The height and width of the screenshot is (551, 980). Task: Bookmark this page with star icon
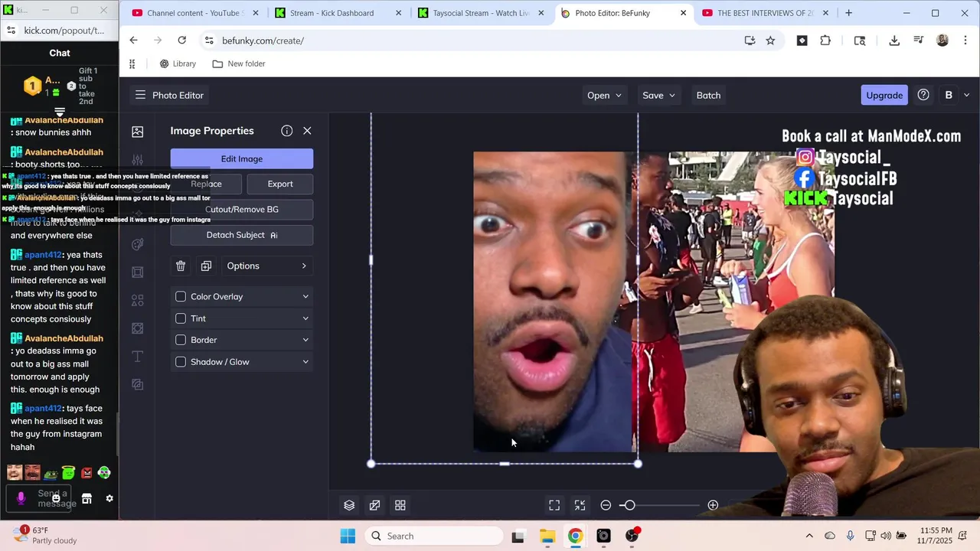coord(770,41)
